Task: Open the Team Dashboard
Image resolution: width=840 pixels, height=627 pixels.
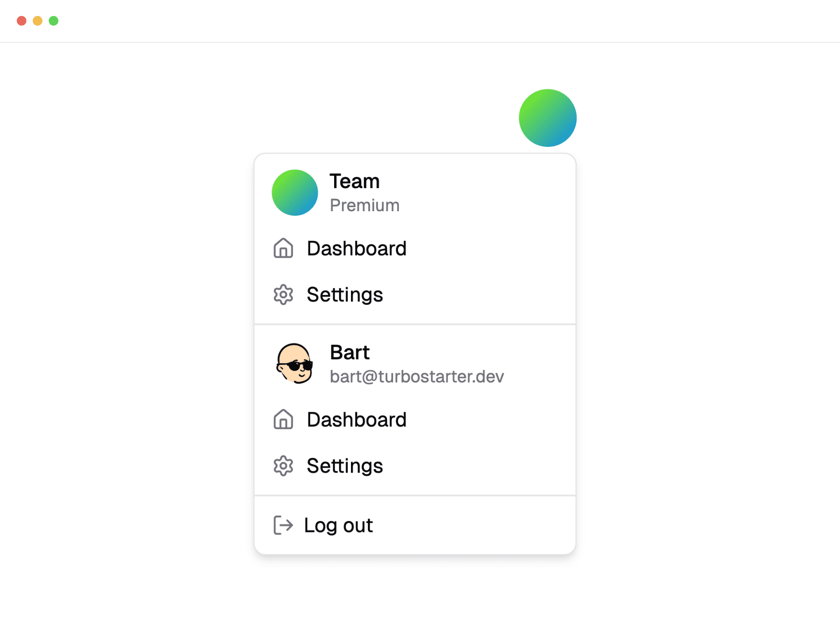Action: click(356, 248)
